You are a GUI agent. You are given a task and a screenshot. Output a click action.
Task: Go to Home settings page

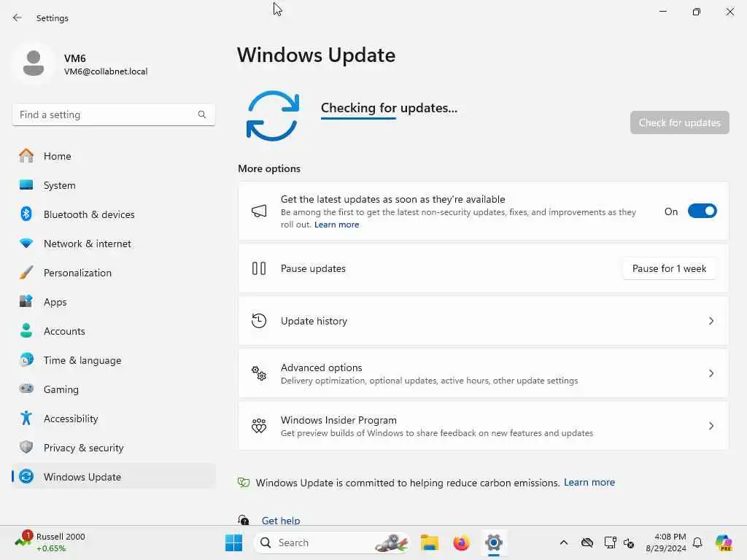(113, 156)
